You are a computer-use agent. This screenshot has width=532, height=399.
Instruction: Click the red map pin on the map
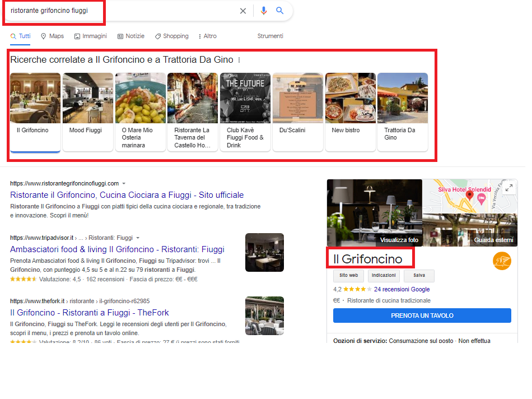pos(470,195)
